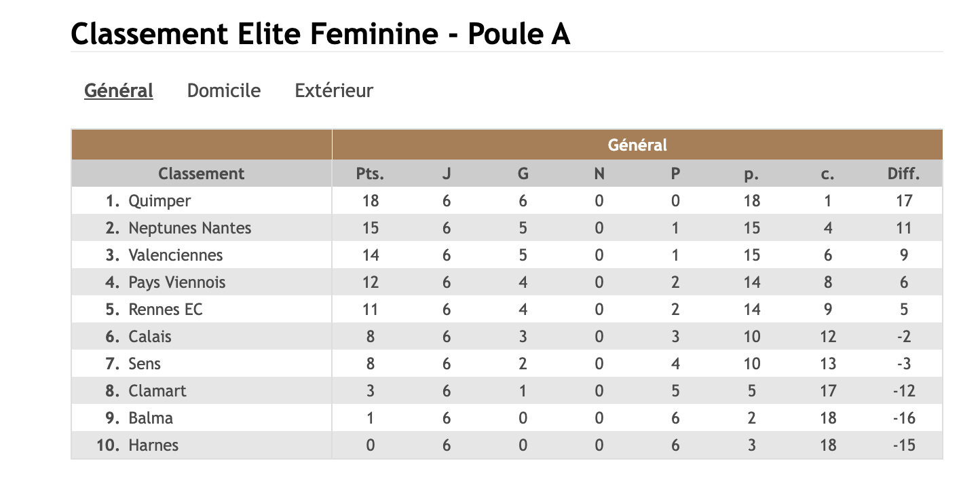This screenshot has width=980, height=501.
Task: Select the Extérieur tab
Action: 334,90
